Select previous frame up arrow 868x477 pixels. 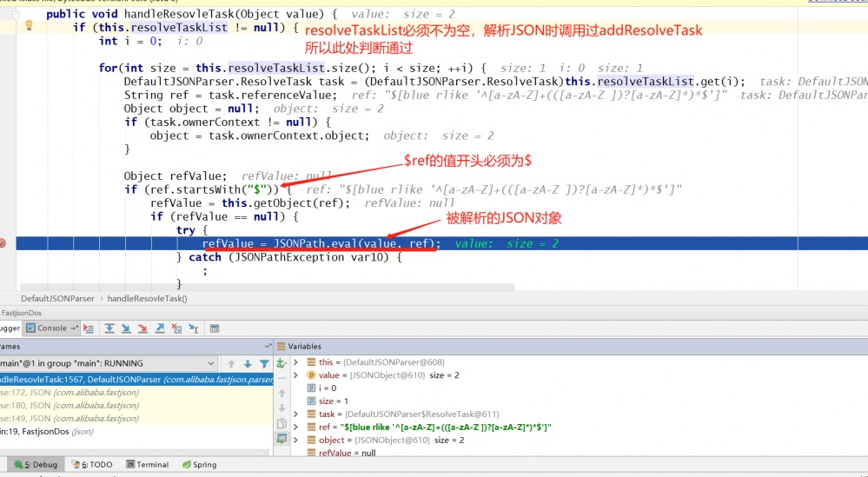[231, 363]
